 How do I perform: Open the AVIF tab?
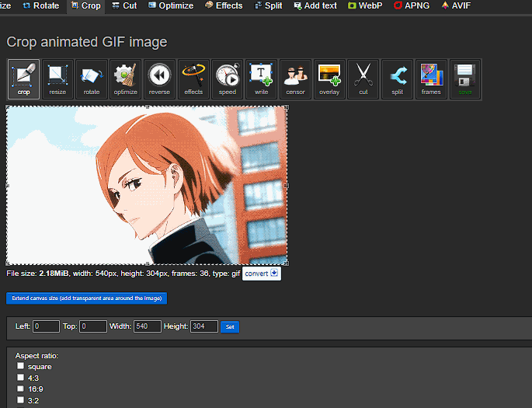(456, 5)
